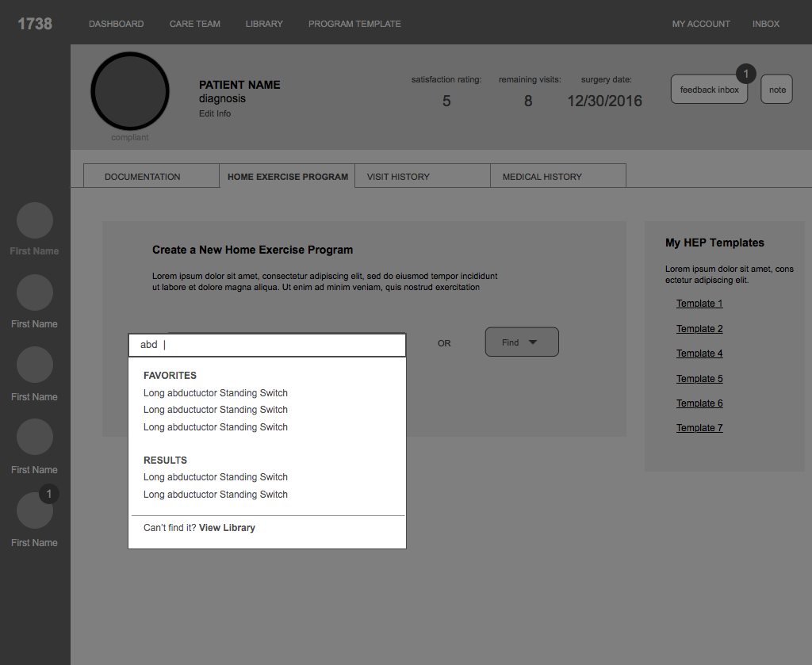Click sidebar patient avatar with badge 1
The width and height of the screenshot is (812, 665).
pos(35,510)
